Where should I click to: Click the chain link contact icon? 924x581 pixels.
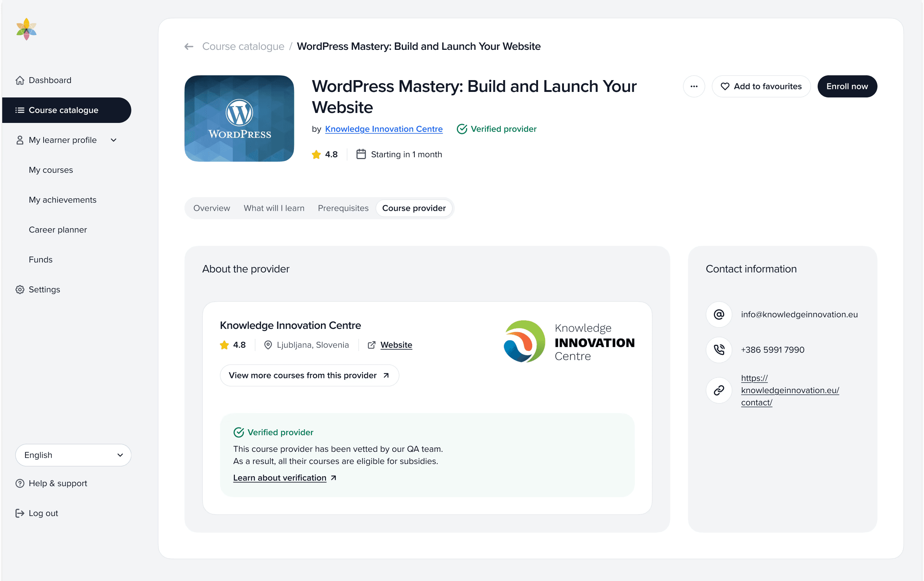point(719,391)
